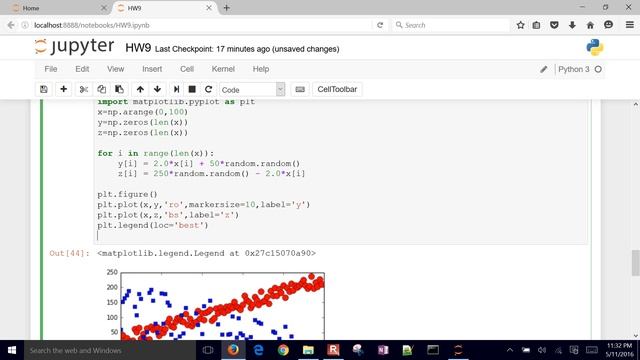Click the Search the web and Windows box
Image resolution: width=640 pixels, height=360 pixels.
pos(109,350)
